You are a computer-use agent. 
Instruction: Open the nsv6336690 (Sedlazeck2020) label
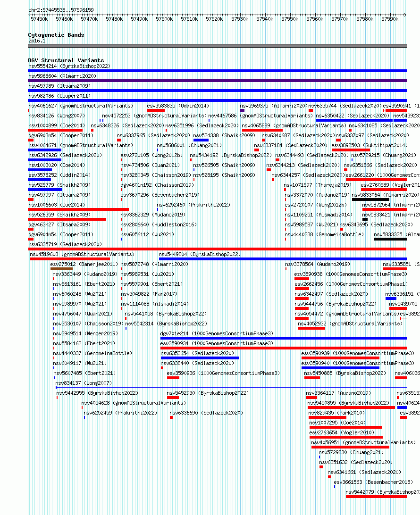(x=206, y=413)
